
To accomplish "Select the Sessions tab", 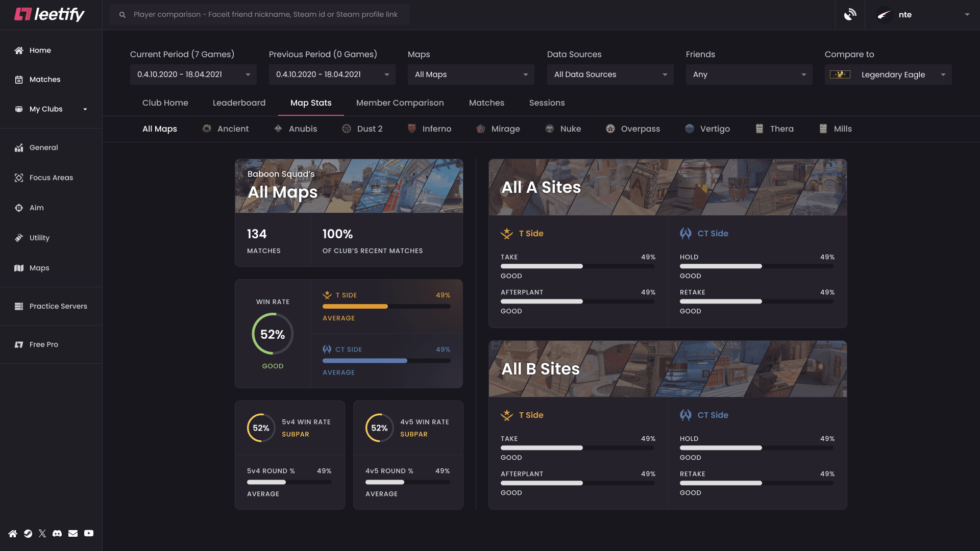I will click(547, 103).
